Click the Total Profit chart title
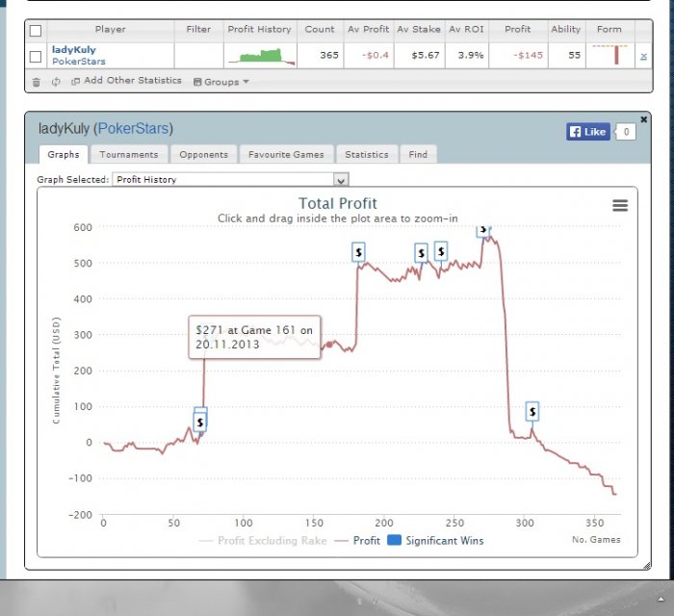Screen dimensions: 674x616 (337, 203)
